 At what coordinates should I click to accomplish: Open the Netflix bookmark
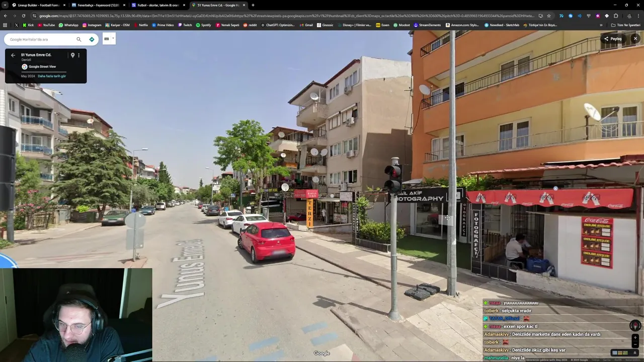click(141, 25)
